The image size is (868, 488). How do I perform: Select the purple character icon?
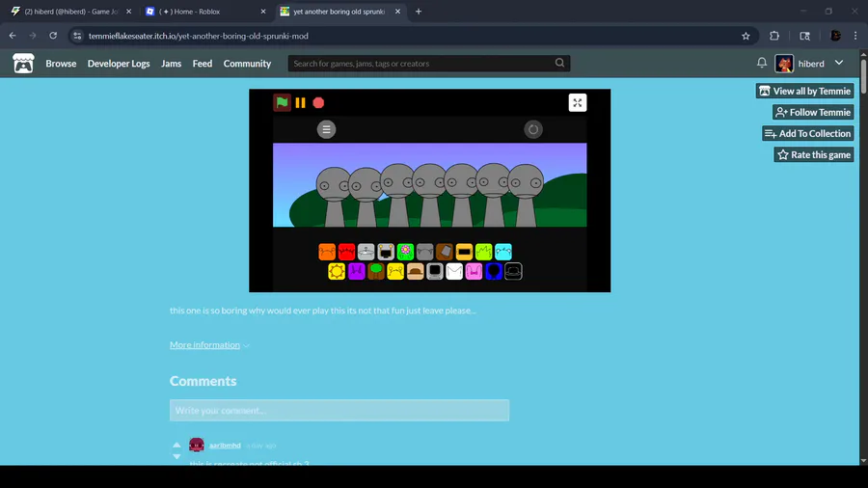[357, 271]
